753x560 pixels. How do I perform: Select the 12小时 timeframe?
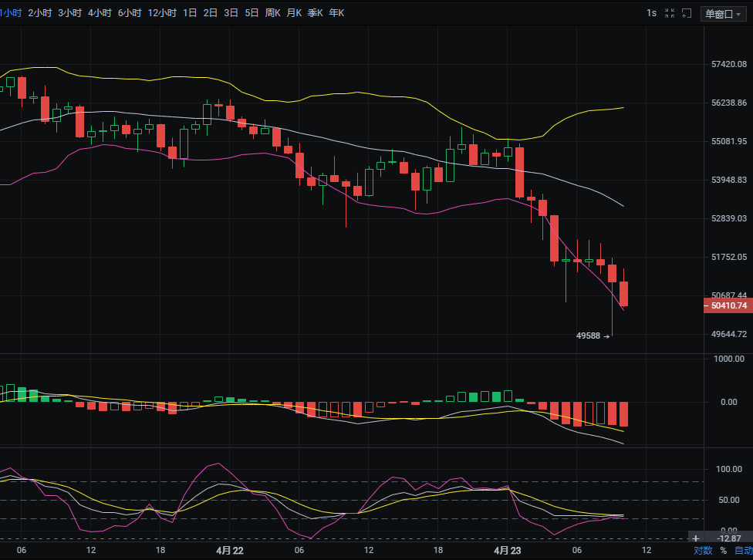(x=162, y=13)
